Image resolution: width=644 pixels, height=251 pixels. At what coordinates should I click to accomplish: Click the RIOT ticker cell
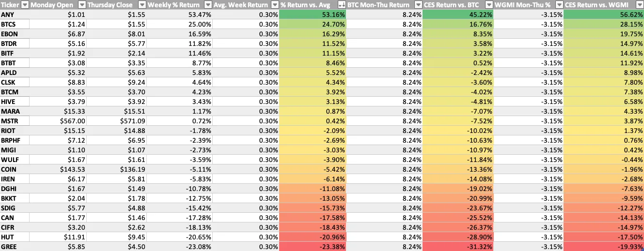coord(15,131)
